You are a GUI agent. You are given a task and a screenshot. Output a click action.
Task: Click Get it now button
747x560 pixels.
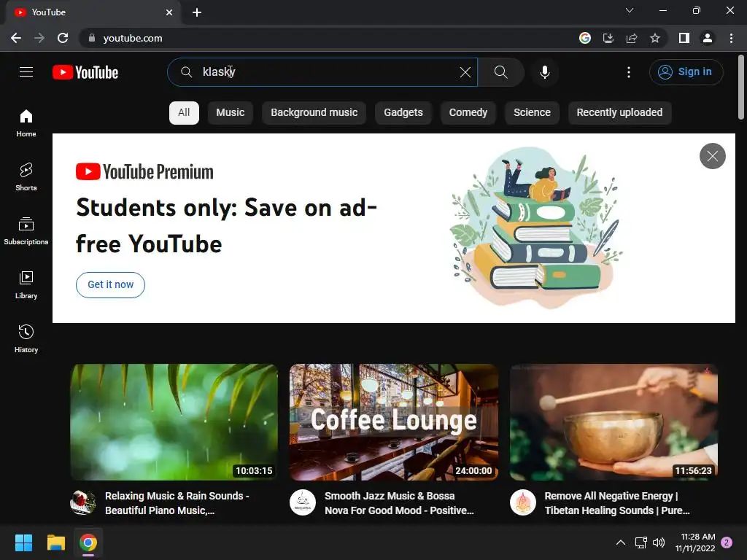(x=111, y=285)
